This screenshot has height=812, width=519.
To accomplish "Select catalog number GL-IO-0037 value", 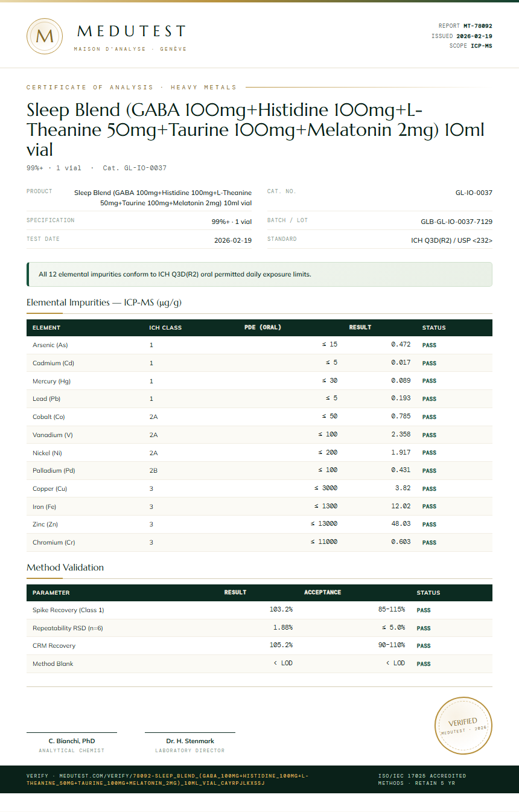I will [x=474, y=193].
